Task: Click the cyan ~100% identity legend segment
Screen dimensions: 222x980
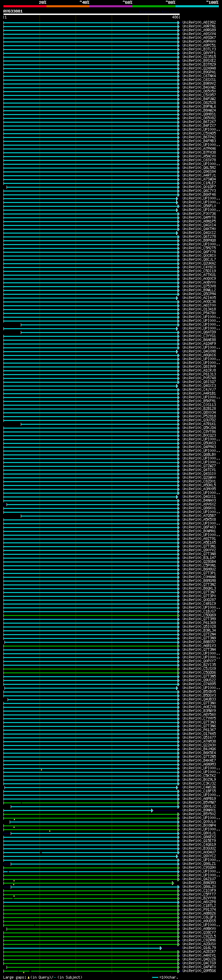Action: click(197, 6)
